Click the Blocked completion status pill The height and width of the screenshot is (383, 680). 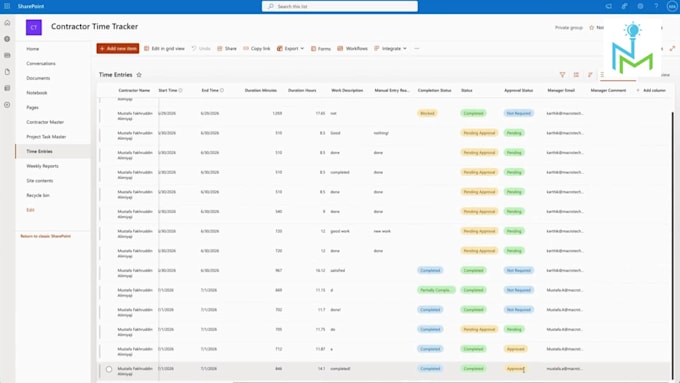coord(427,113)
